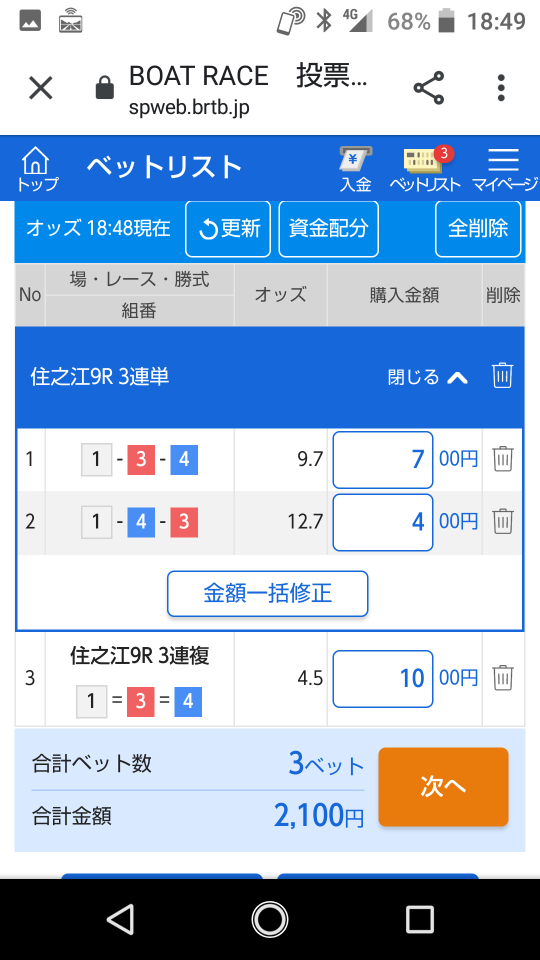The height and width of the screenshot is (960, 540).
Task: Go to top via the home icon
Action: pos(37,169)
